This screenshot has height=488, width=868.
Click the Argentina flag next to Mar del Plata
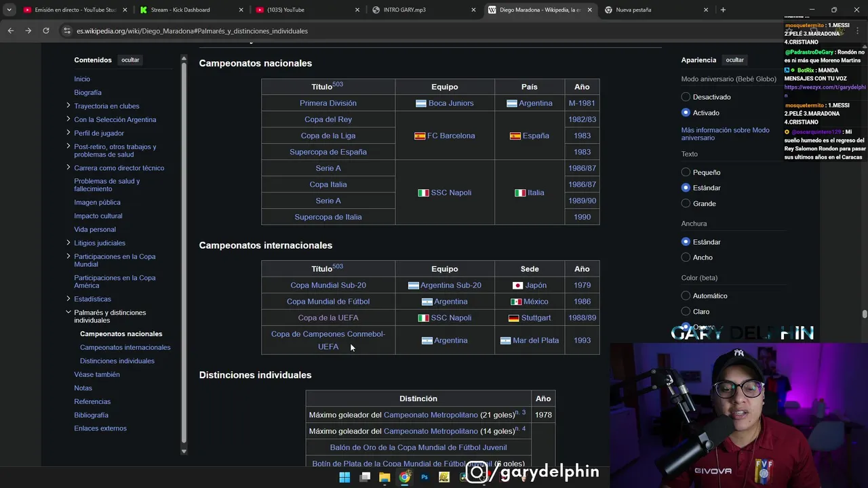click(505, 340)
